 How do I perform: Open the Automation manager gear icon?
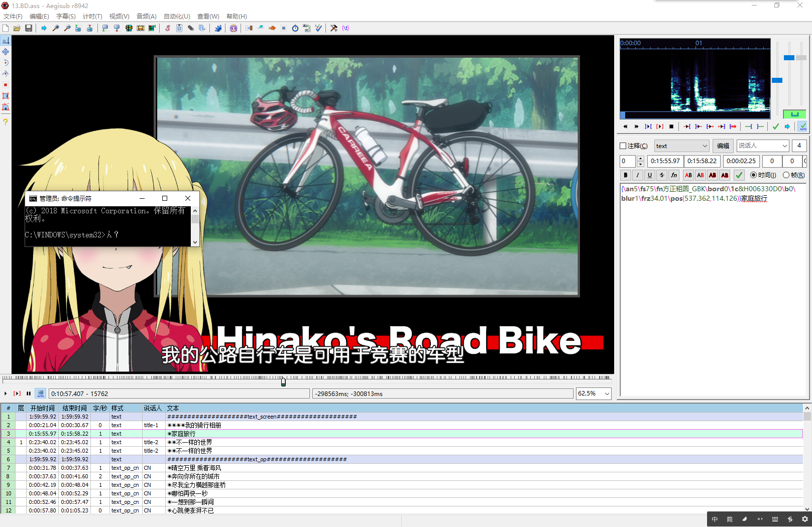(218, 28)
